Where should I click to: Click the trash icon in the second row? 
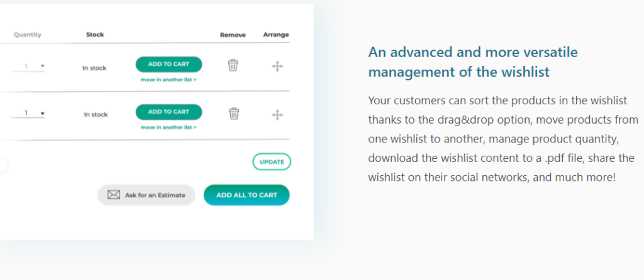click(234, 114)
